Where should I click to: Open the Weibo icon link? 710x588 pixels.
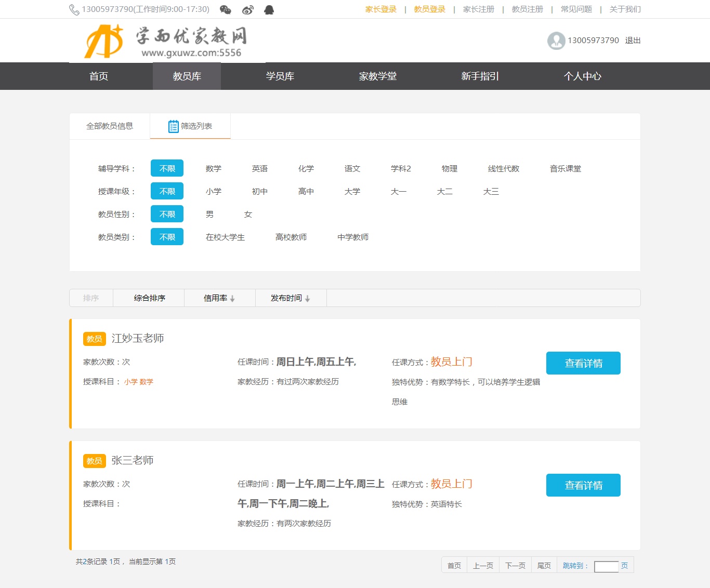pyautogui.click(x=247, y=9)
